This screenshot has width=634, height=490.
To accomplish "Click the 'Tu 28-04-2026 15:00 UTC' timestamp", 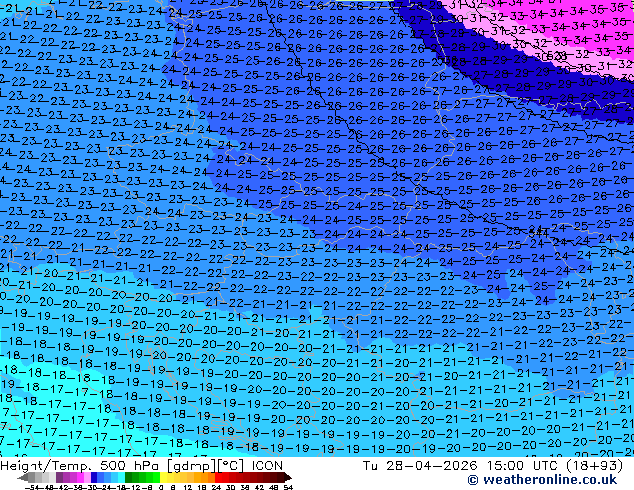I will coord(458,465).
